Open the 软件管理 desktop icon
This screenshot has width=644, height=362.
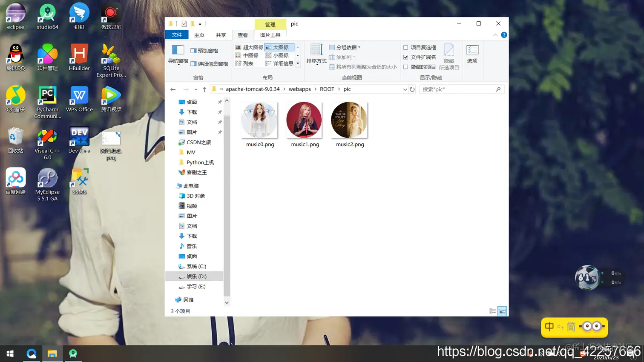(47, 57)
